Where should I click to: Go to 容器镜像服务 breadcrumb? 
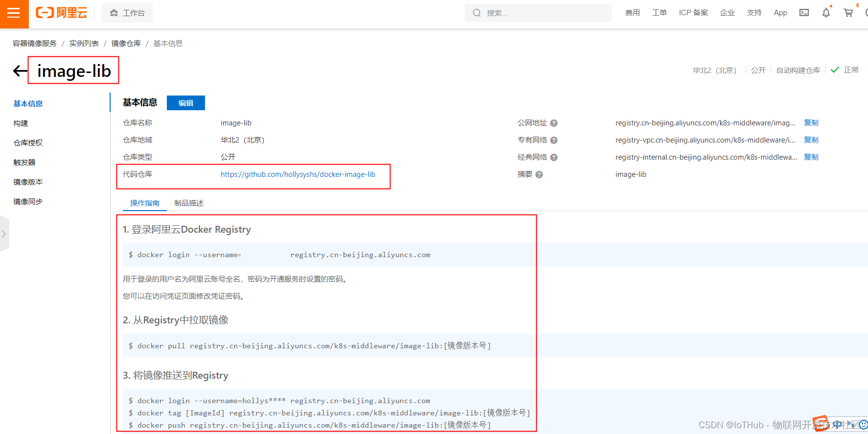pos(35,43)
